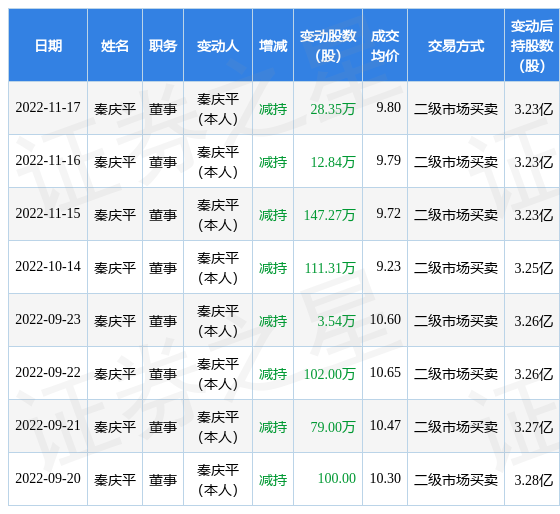Click average price 10.30
The height and width of the screenshot is (514, 560).
pyautogui.click(x=385, y=478)
